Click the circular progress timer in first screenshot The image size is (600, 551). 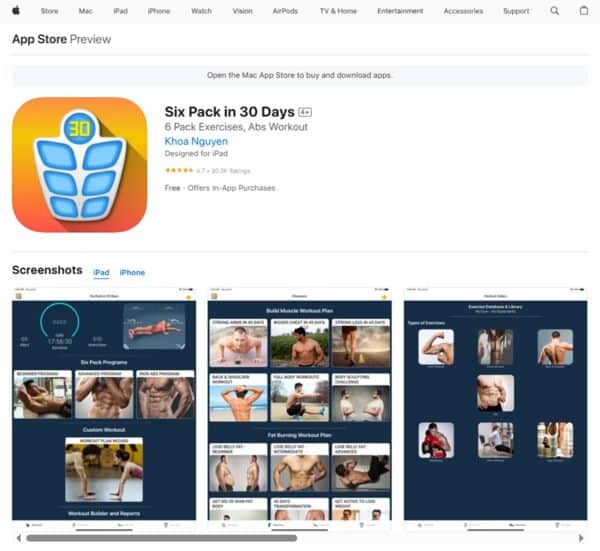tap(60, 323)
